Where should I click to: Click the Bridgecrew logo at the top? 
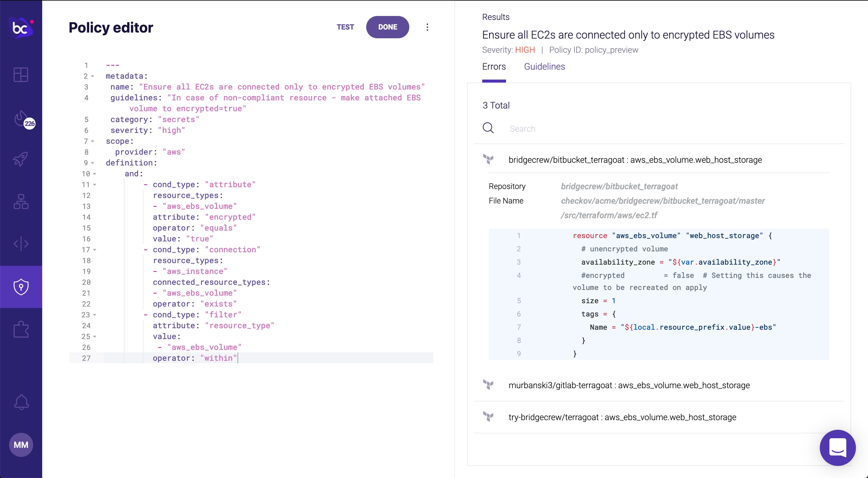[x=21, y=27]
